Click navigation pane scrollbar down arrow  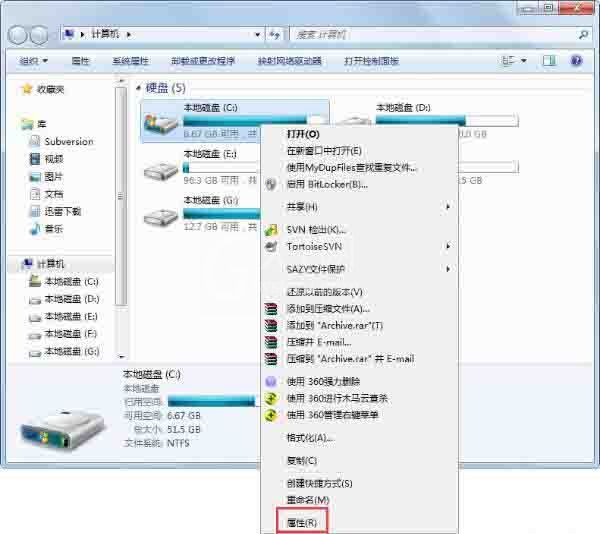point(121,357)
